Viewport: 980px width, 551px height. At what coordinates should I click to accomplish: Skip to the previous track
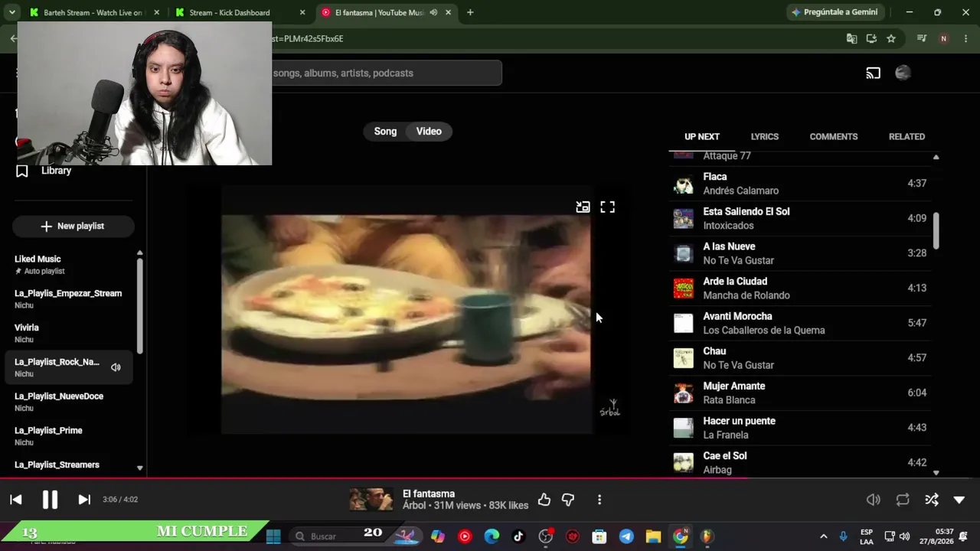[x=16, y=500]
